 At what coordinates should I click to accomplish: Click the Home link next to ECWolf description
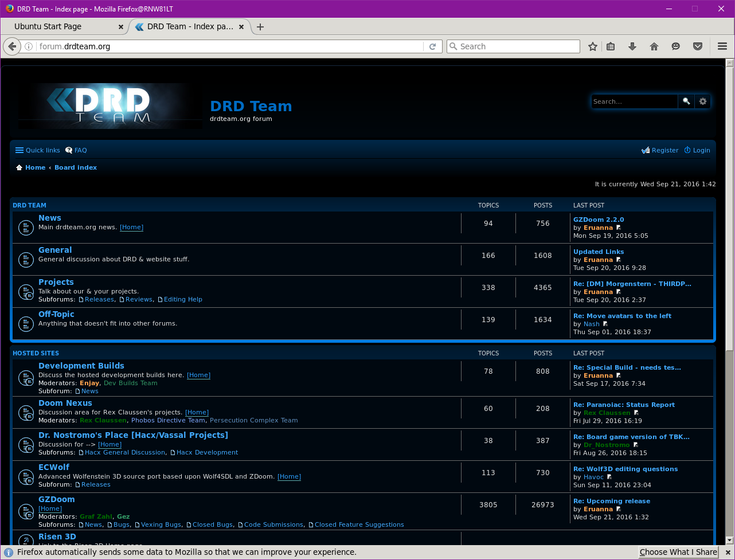coord(289,476)
